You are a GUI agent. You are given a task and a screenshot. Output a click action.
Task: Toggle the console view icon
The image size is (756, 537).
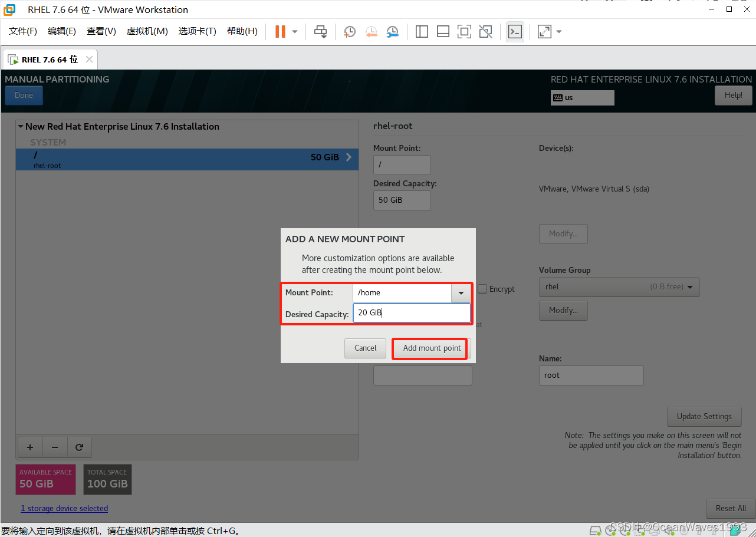pos(515,31)
